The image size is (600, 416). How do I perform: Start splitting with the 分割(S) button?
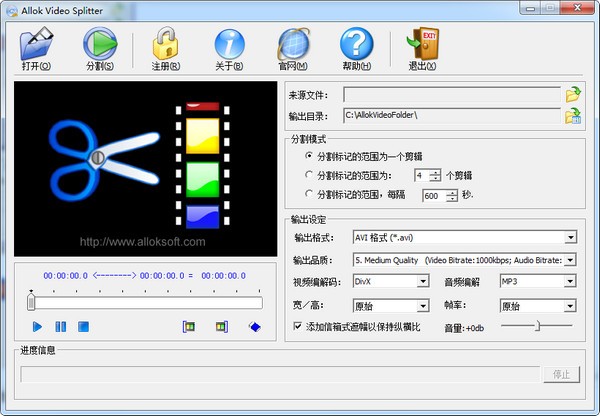(100, 49)
